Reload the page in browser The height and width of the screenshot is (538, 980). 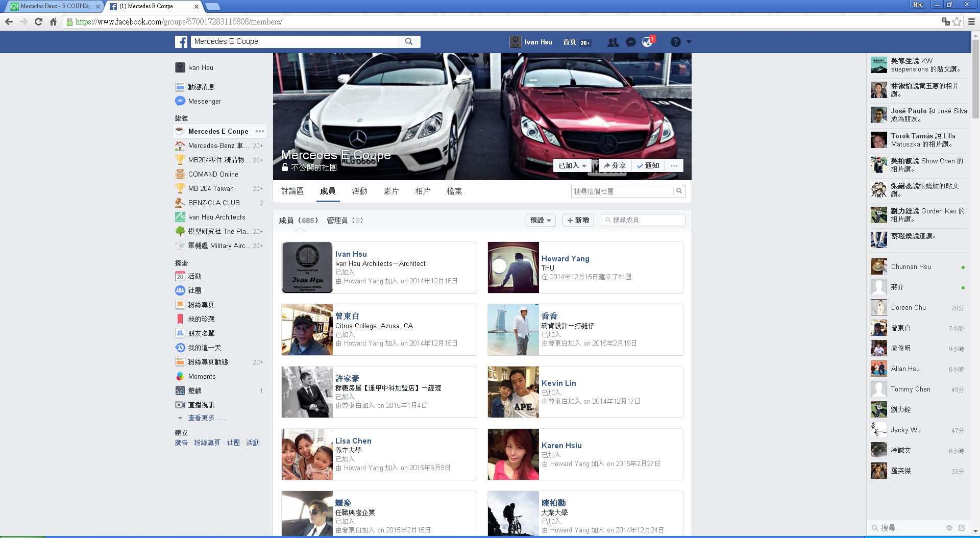click(x=38, y=21)
